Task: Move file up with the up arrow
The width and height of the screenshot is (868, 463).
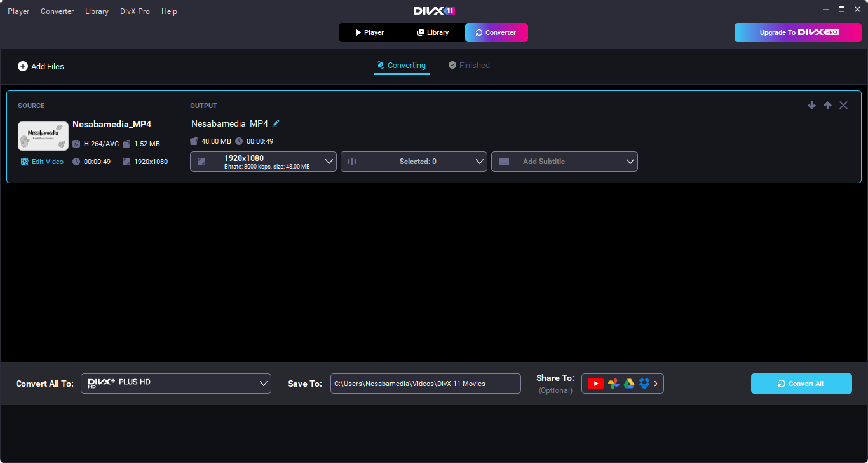Action: 827,106
